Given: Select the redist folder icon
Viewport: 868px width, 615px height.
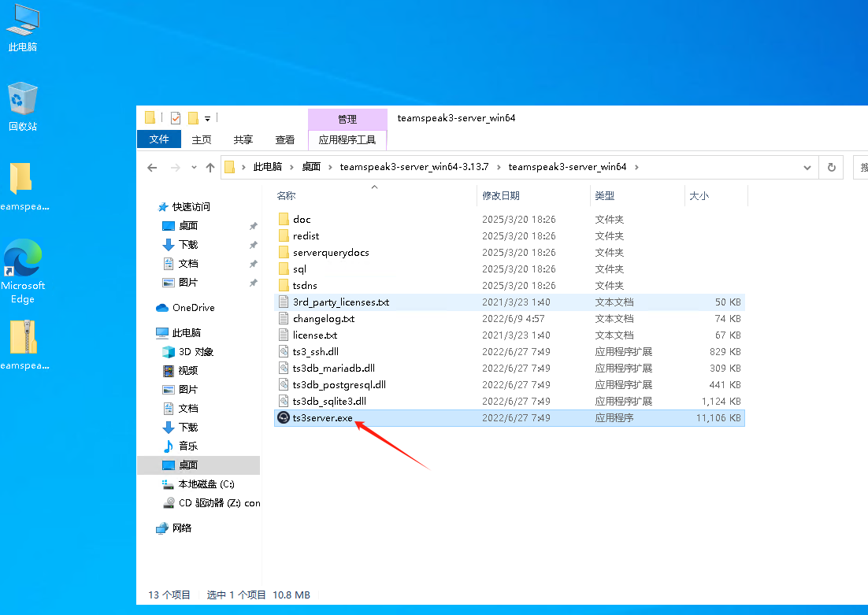Looking at the screenshot, I should click(284, 235).
